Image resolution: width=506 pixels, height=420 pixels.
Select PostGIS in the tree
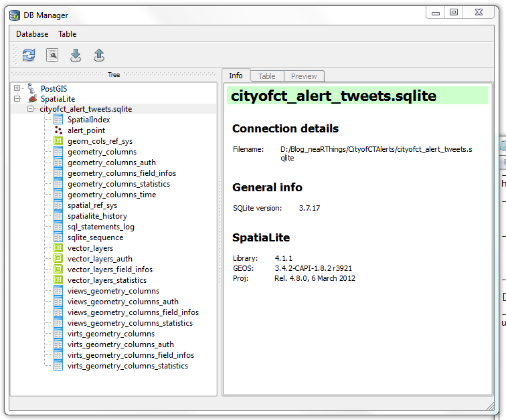coord(54,89)
